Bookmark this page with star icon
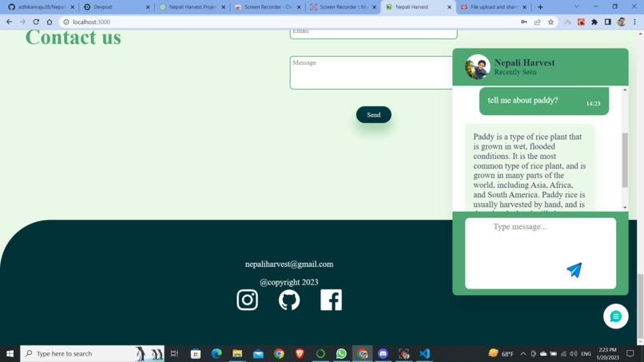 551,22
